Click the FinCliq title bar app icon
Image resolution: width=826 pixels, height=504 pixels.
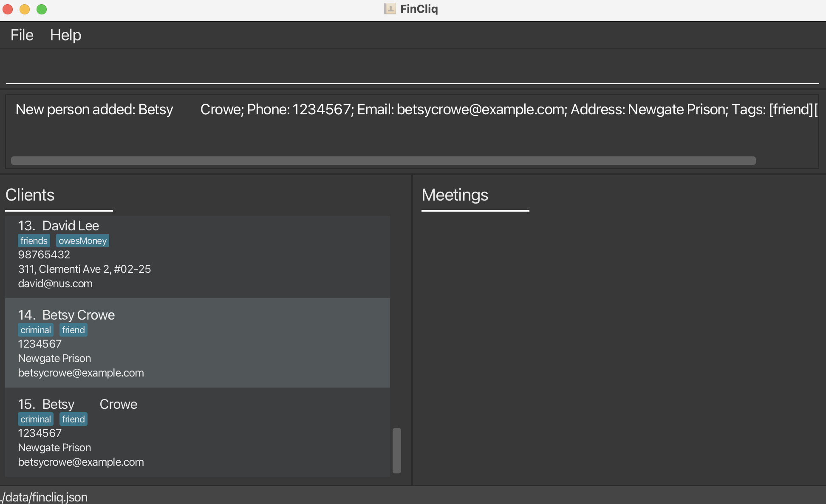pos(390,9)
